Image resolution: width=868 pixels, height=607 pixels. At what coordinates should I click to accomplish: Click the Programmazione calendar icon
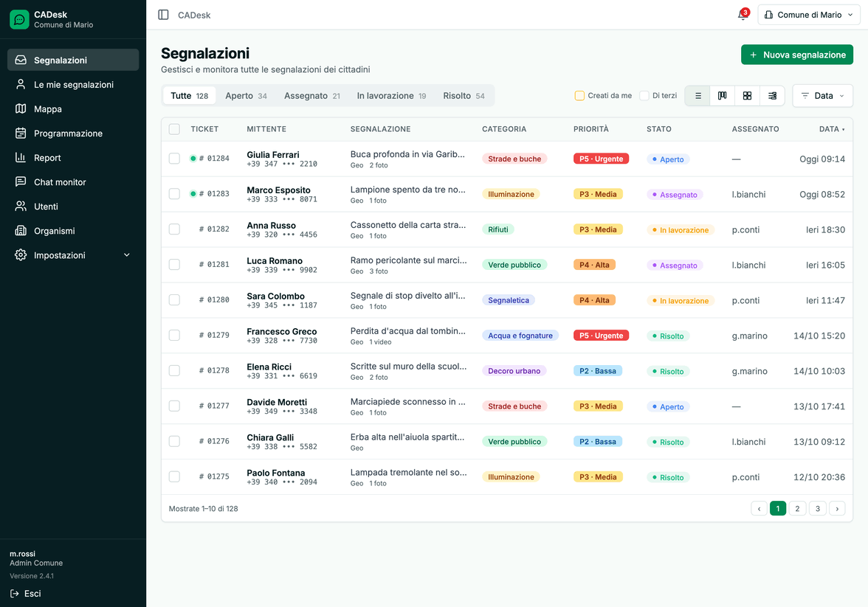pos(21,133)
